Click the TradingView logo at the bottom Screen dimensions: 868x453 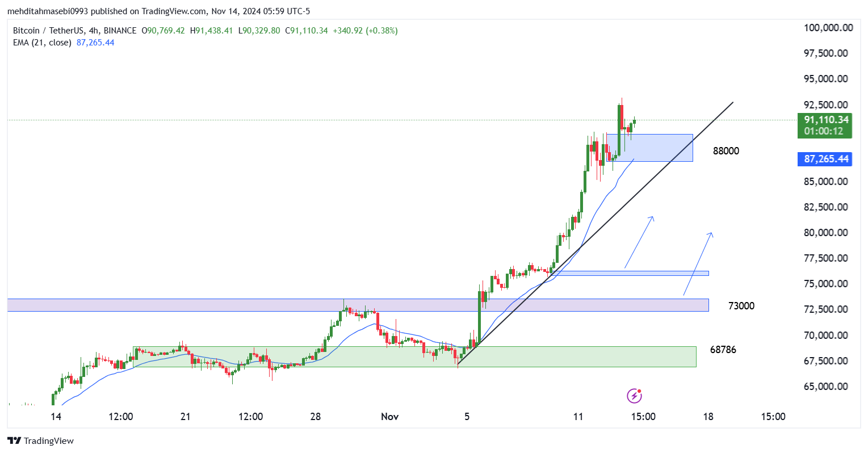pos(40,441)
